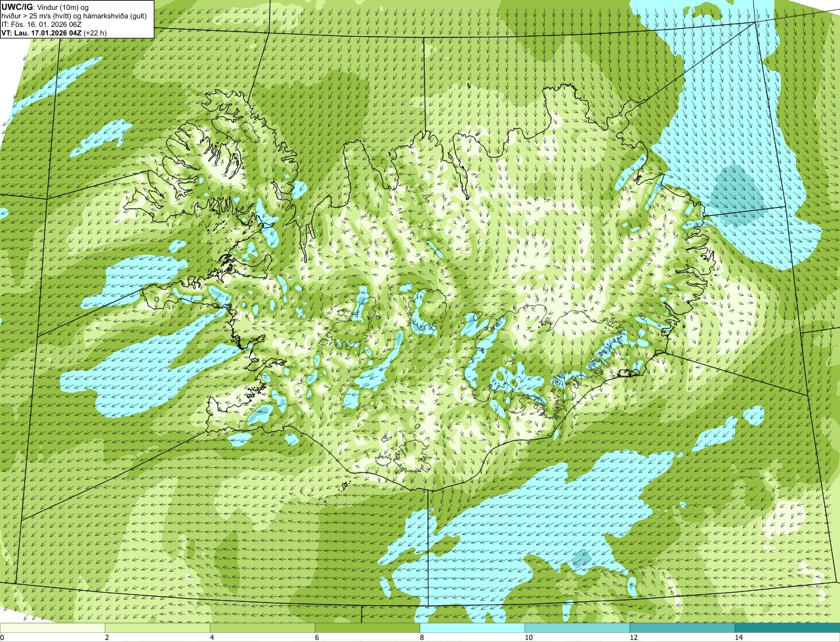Click the green 4–6 color scale segment

262,628
